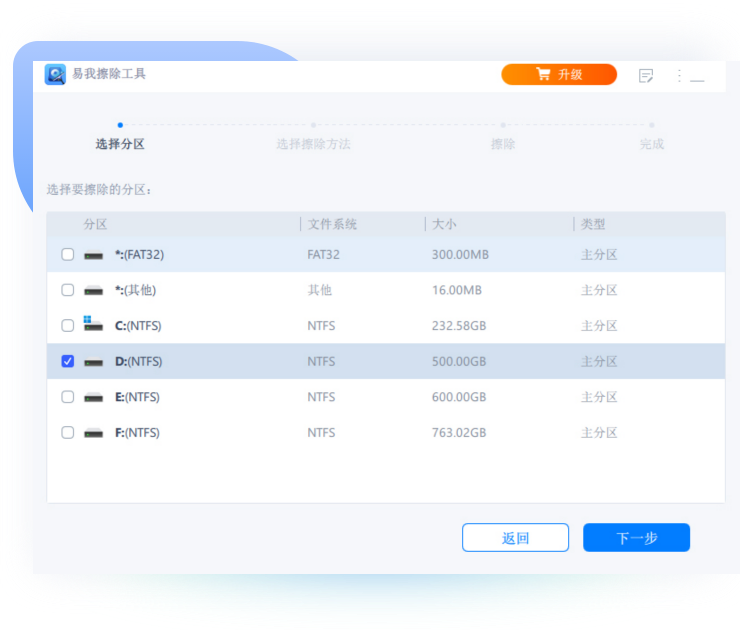Click the drive icon beside E:(NTFS)

pos(93,397)
